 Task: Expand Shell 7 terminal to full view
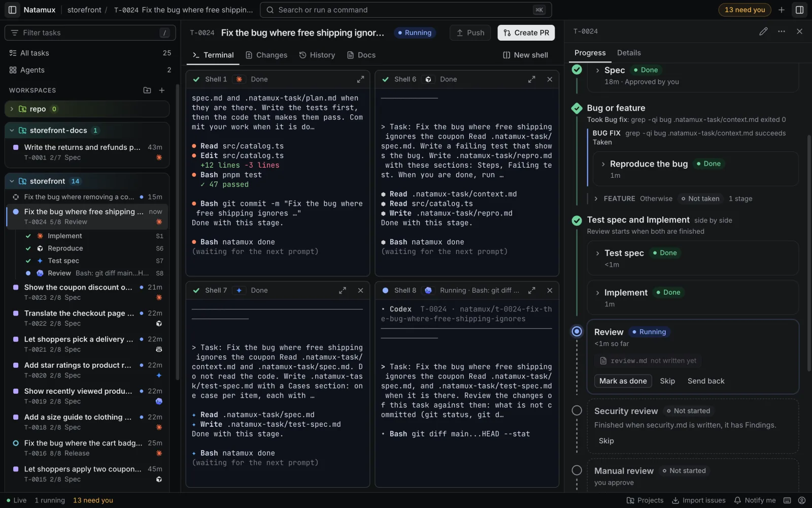(x=343, y=291)
